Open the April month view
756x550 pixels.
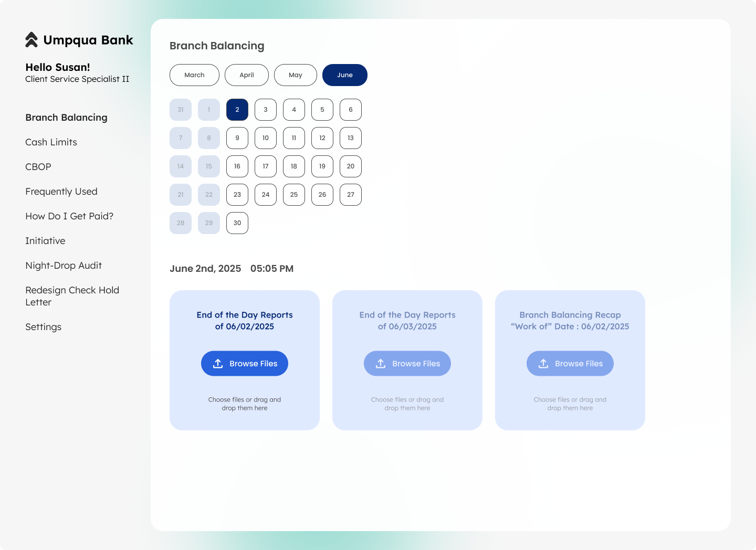pyautogui.click(x=246, y=75)
